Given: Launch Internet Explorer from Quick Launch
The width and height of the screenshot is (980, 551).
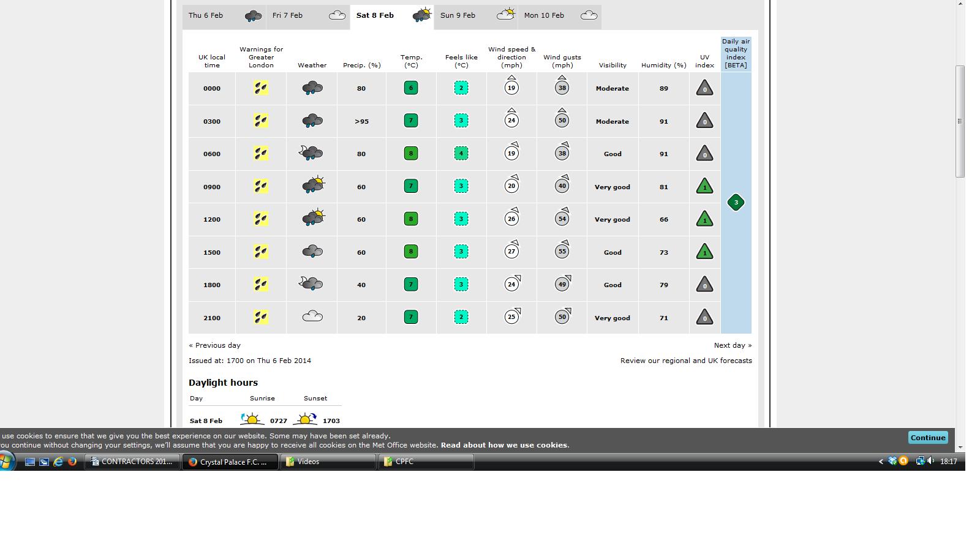Looking at the screenshot, I should coord(58,462).
